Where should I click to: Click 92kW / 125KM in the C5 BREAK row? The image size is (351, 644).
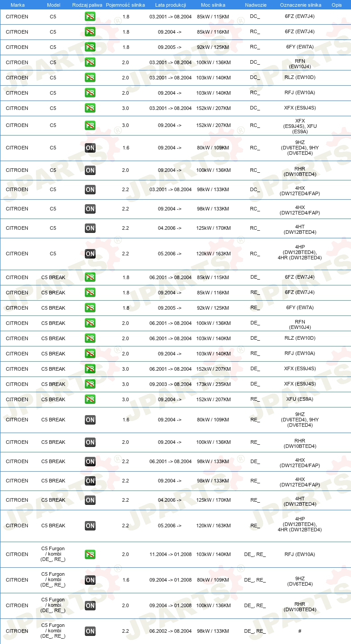[x=213, y=308]
